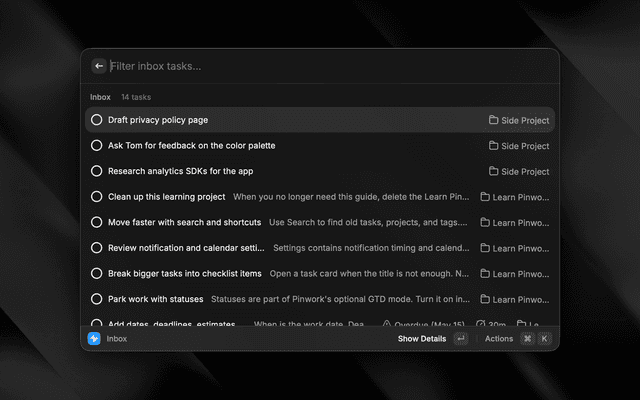Click Learn Pinwo... folder icon on Move faster row

485,222
